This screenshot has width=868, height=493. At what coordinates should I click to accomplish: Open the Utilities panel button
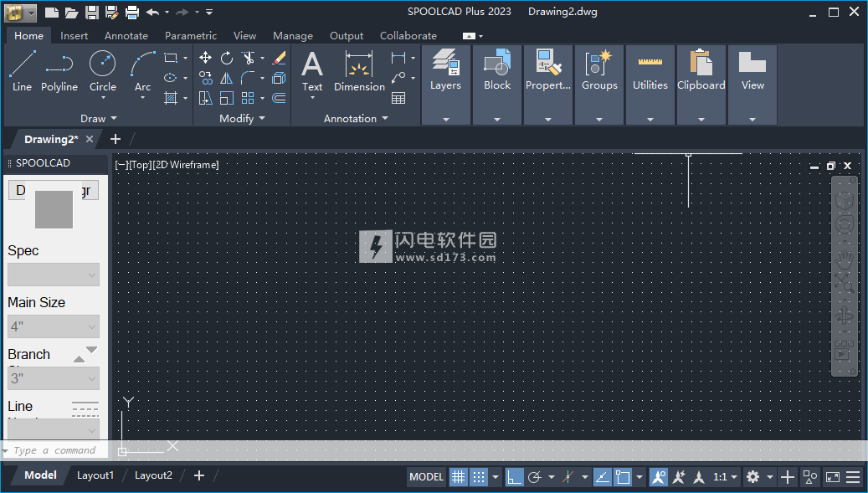tap(650, 85)
